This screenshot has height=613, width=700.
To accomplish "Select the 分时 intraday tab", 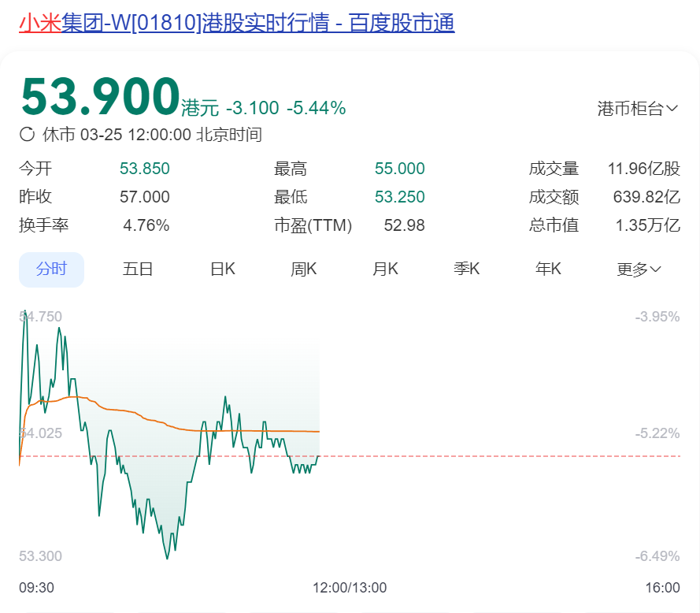I will coord(51,269).
